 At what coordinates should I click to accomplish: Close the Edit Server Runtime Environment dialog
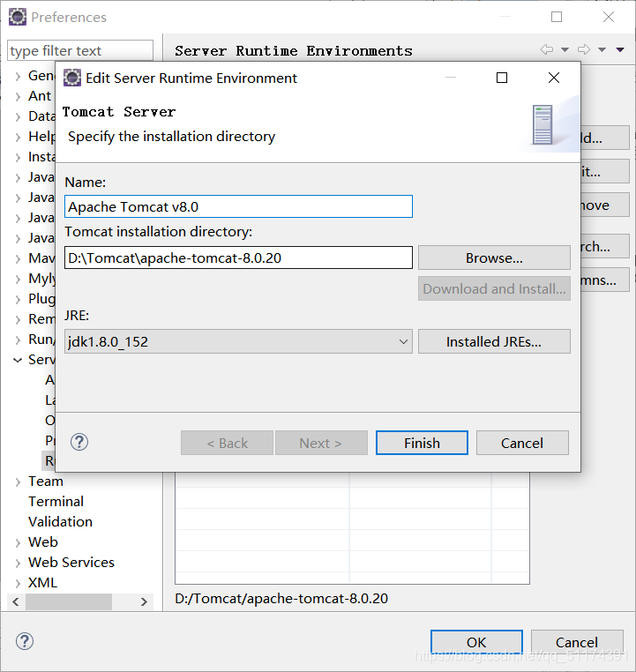(x=554, y=78)
